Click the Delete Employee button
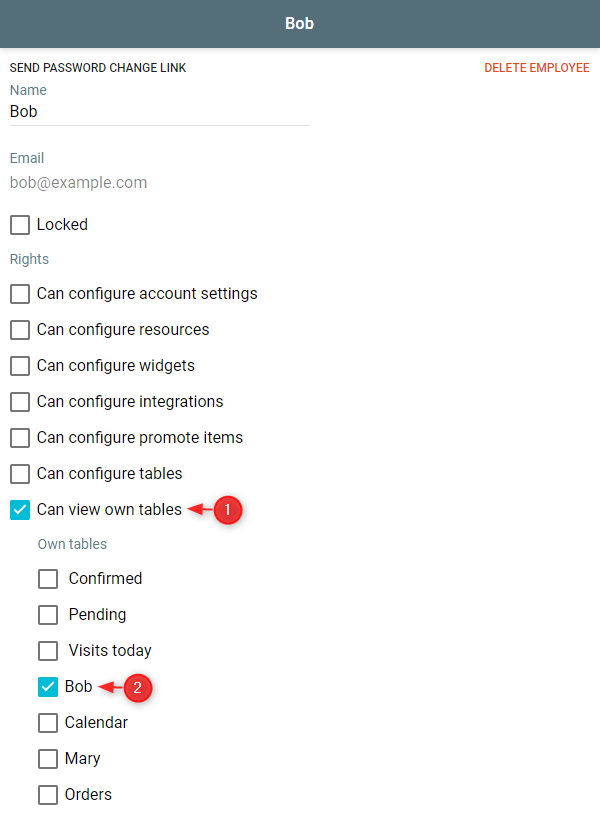Screen dimensions: 600x816 click(x=537, y=68)
